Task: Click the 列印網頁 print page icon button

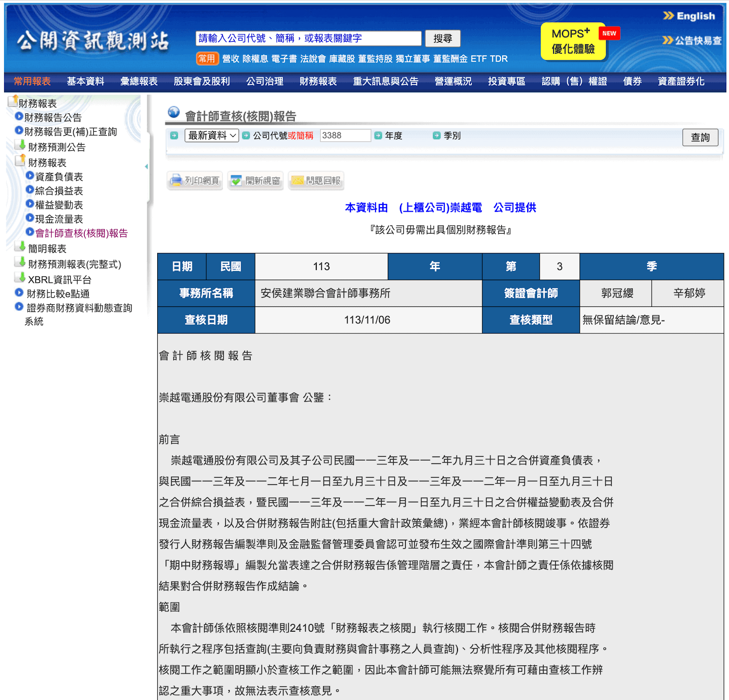Action: pyautogui.click(x=195, y=181)
